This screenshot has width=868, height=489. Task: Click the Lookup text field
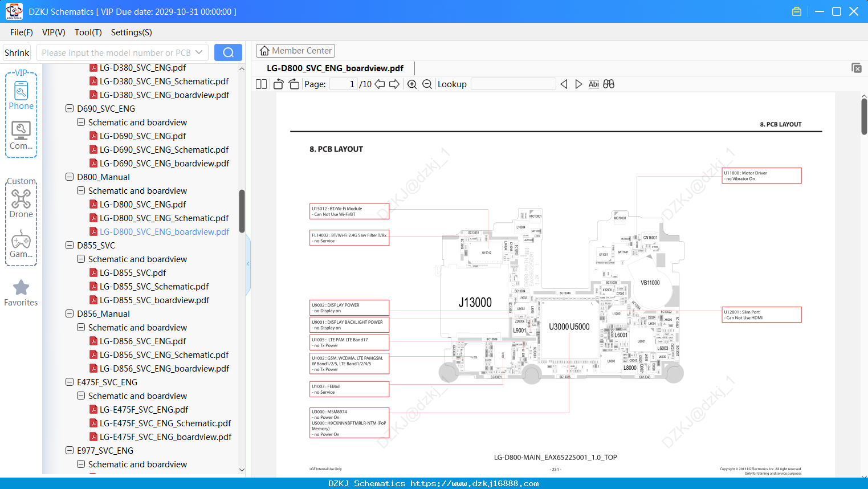(x=513, y=84)
